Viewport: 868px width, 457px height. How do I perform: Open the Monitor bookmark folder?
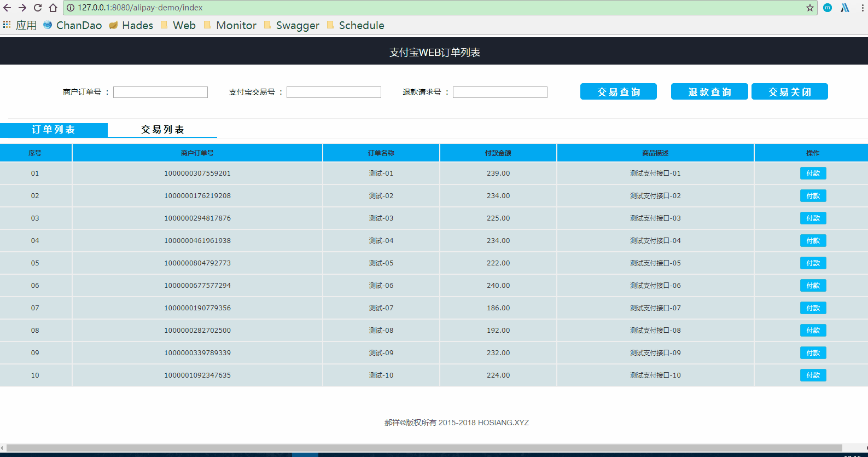pos(230,25)
